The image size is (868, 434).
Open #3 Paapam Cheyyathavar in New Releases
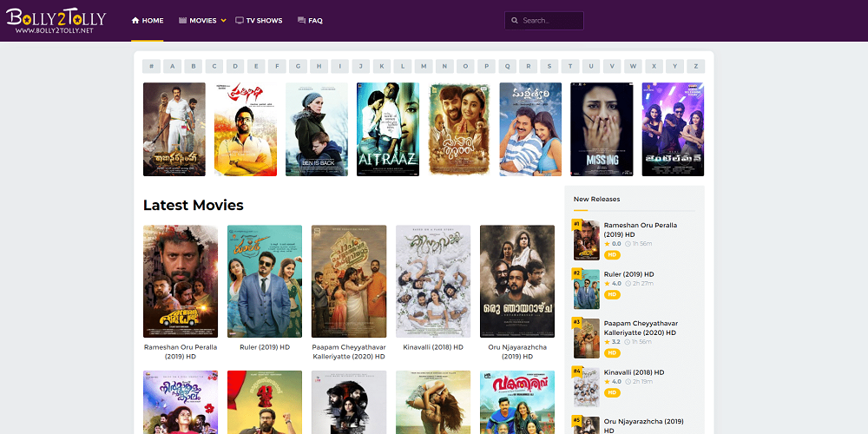641,328
